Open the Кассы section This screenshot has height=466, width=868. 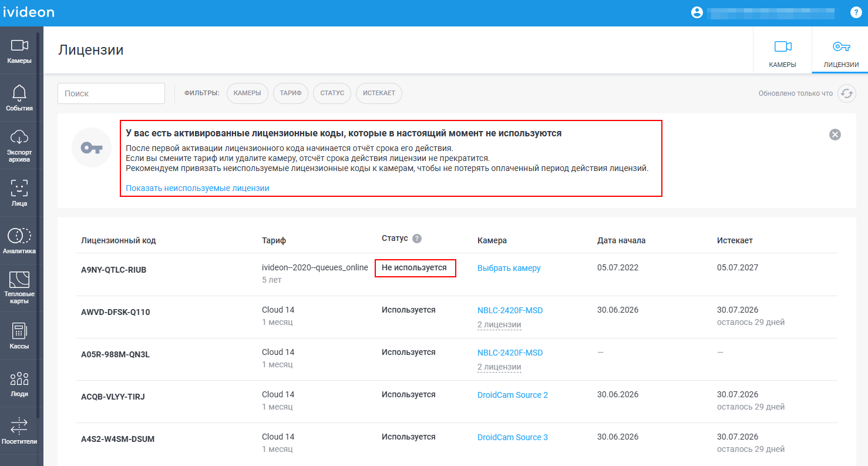(19, 336)
